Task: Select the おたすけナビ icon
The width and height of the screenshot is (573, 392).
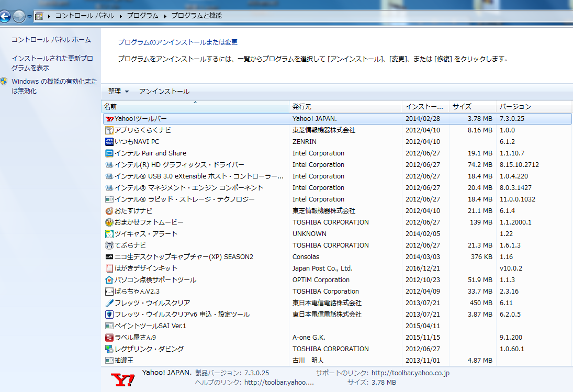Action: pos(109,211)
